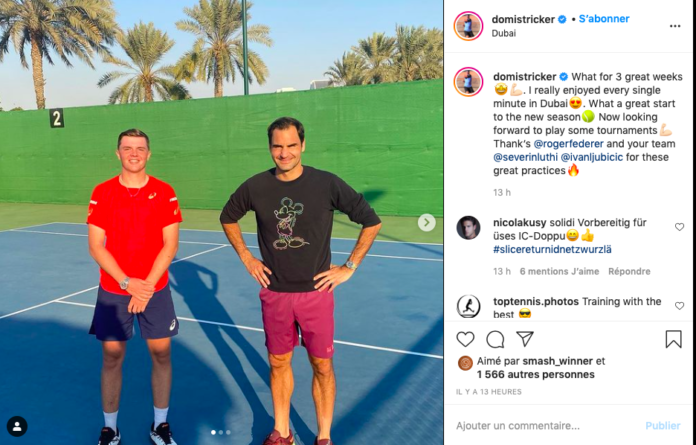This screenshot has height=445, width=696.
Task: Focus the Ajouter un commentaire field
Action: coord(546,426)
